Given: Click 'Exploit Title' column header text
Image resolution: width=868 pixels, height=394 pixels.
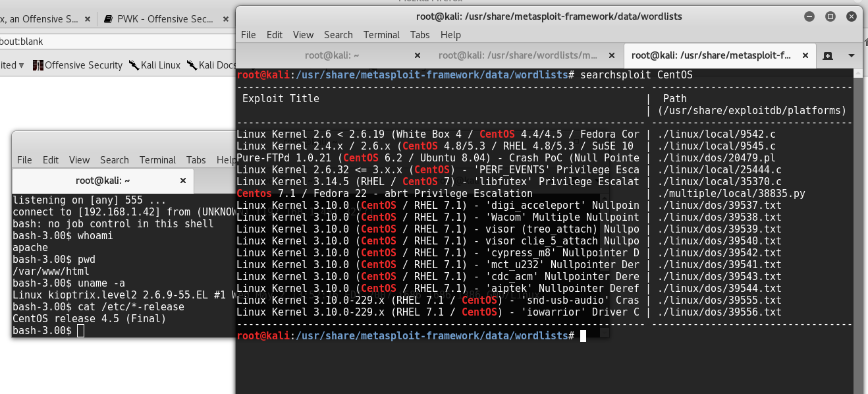Looking at the screenshot, I should click(x=281, y=99).
